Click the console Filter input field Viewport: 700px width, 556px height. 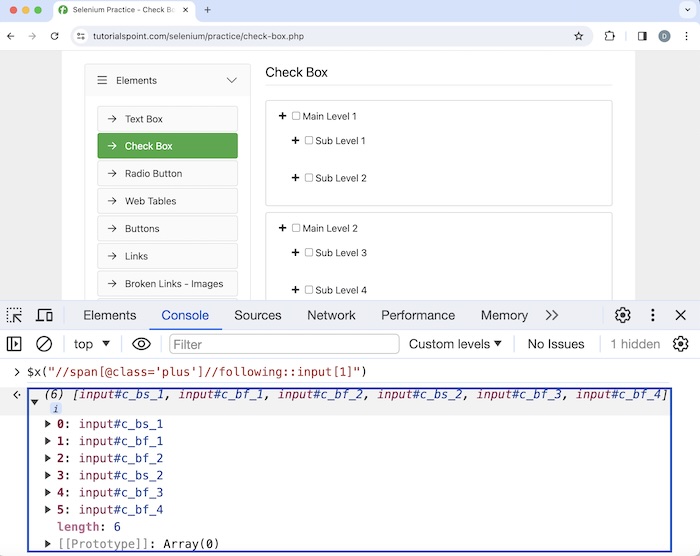(282, 344)
